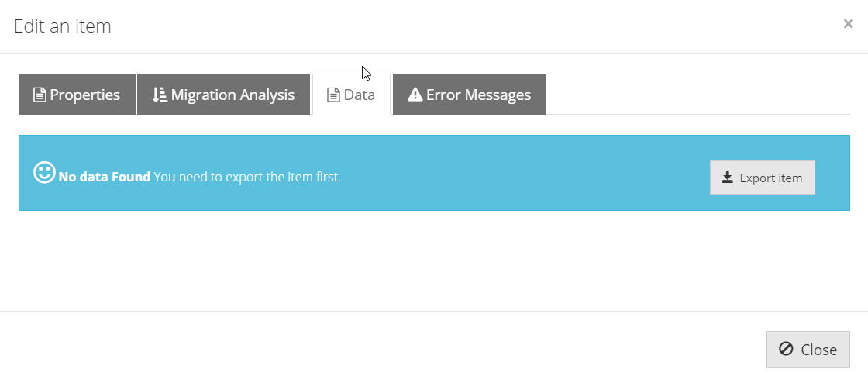This screenshot has height=383, width=868.
Task: Export the item using Export item button
Action: 763,178
